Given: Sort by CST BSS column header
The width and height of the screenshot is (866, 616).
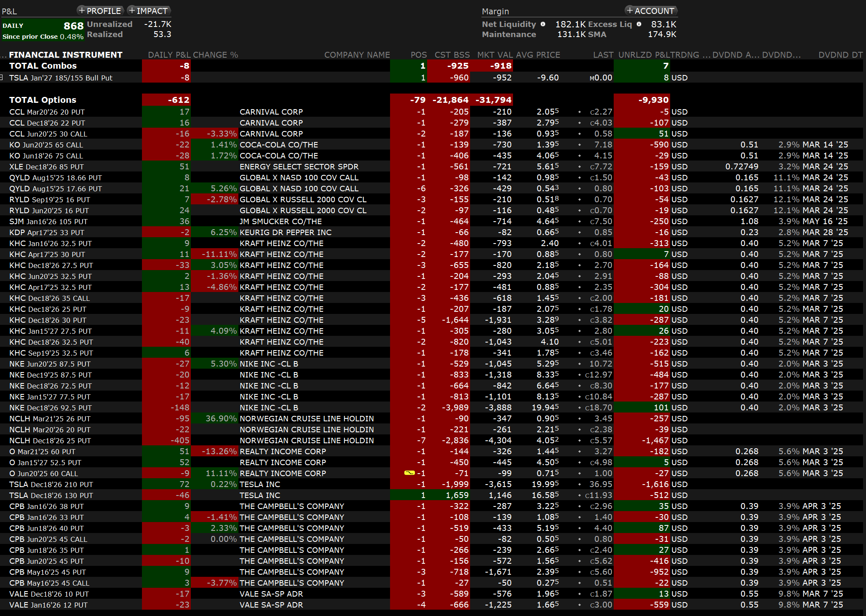Looking at the screenshot, I should pyautogui.click(x=452, y=55).
